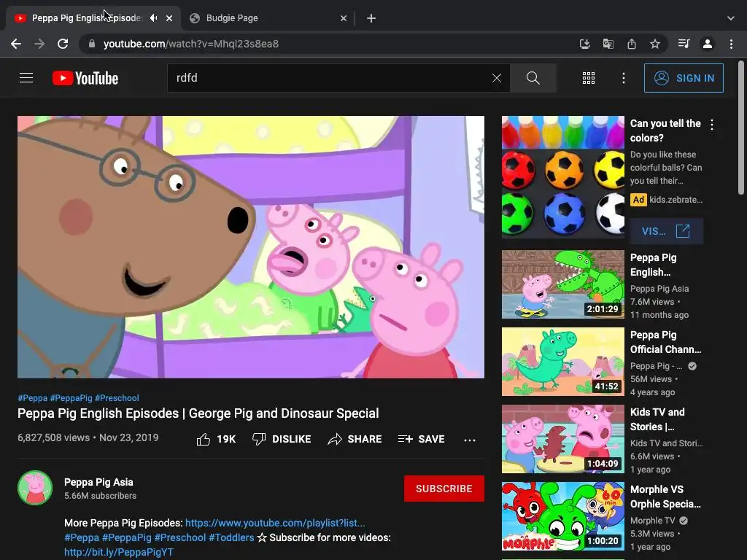This screenshot has width=747, height=560.
Task: Open Chrome three-dot menu
Action: pyautogui.click(x=731, y=44)
